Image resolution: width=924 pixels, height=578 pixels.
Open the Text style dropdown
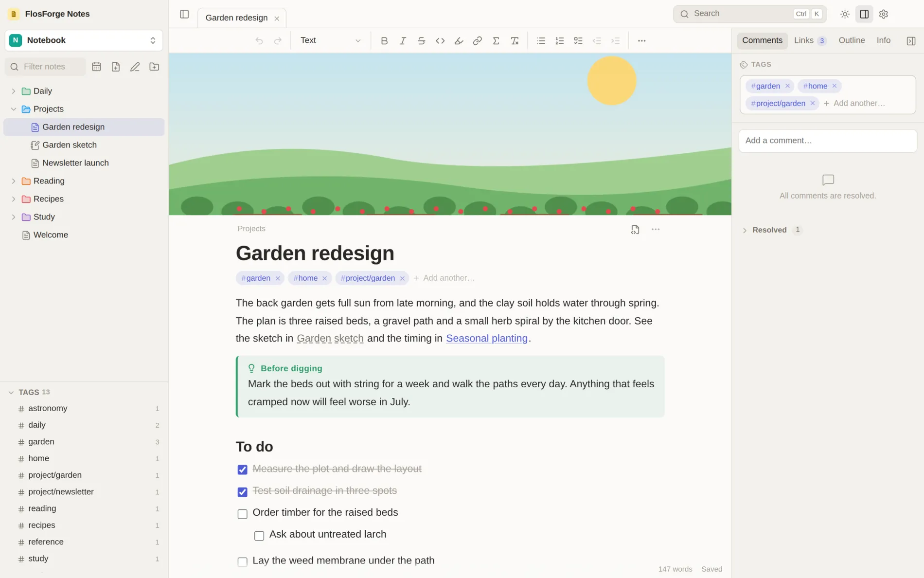click(x=331, y=40)
